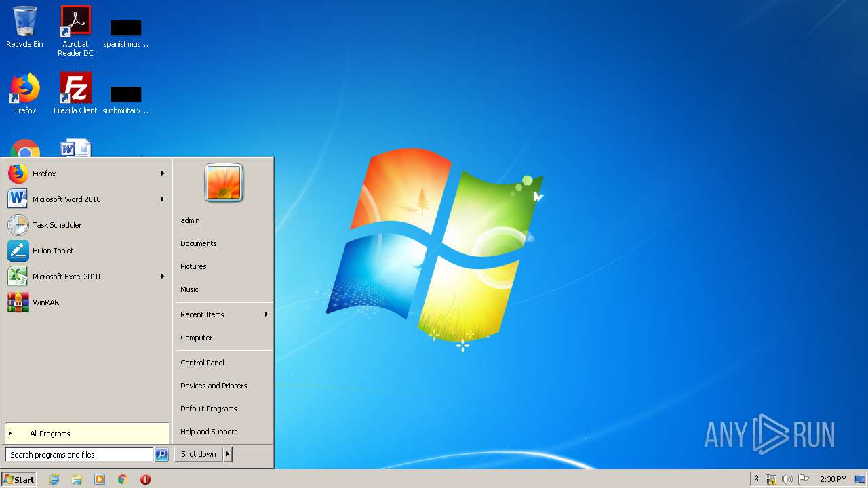Click the Start button
The height and width of the screenshot is (488, 868).
pyautogui.click(x=19, y=479)
